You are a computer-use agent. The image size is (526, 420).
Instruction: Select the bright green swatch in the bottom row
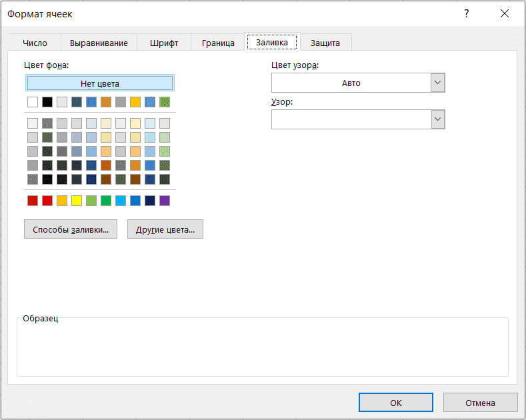[x=106, y=201]
